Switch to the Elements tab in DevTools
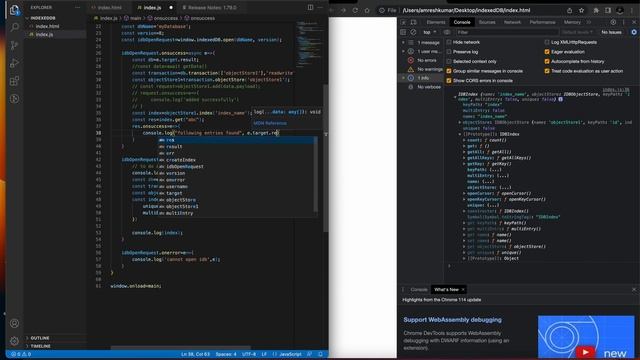The width and height of the screenshot is (640, 360). click(436, 22)
